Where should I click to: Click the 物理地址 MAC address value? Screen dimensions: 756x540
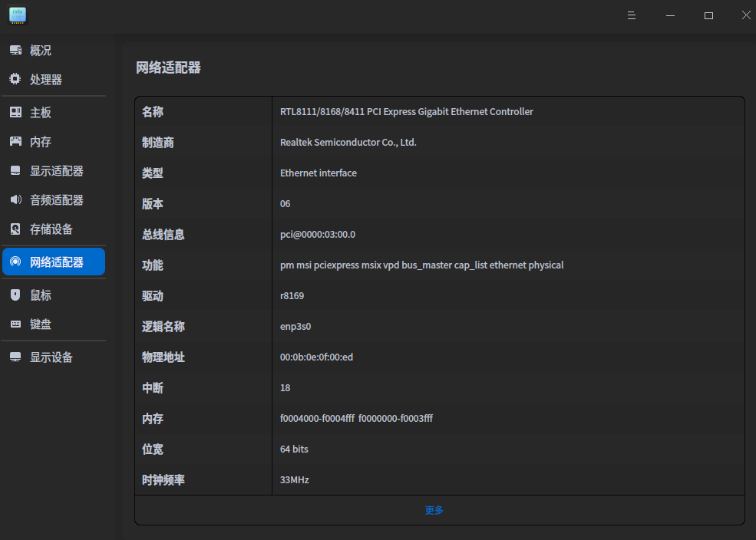tap(316, 357)
